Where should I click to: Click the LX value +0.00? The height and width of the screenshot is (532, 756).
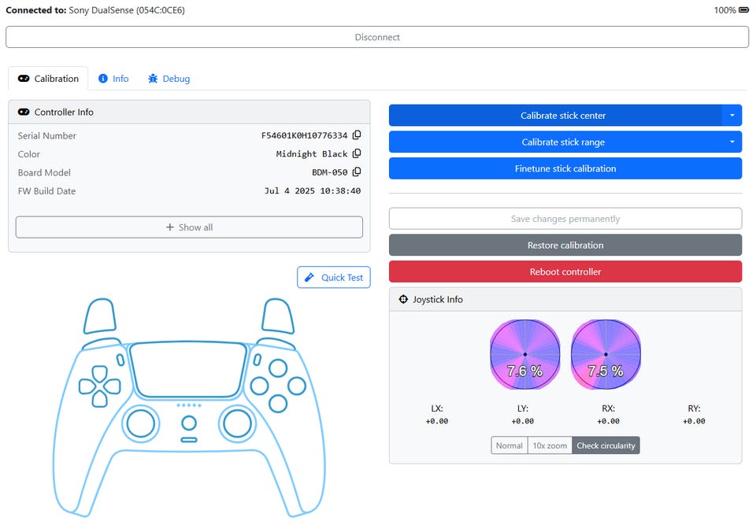click(437, 421)
